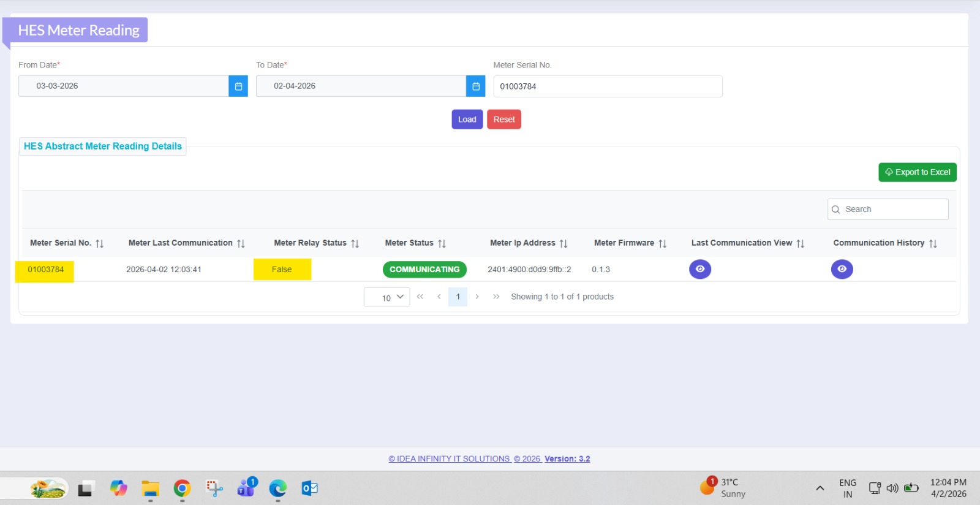
Task: Open the rows-per-page dropdown showing 10
Action: click(x=387, y=297)
